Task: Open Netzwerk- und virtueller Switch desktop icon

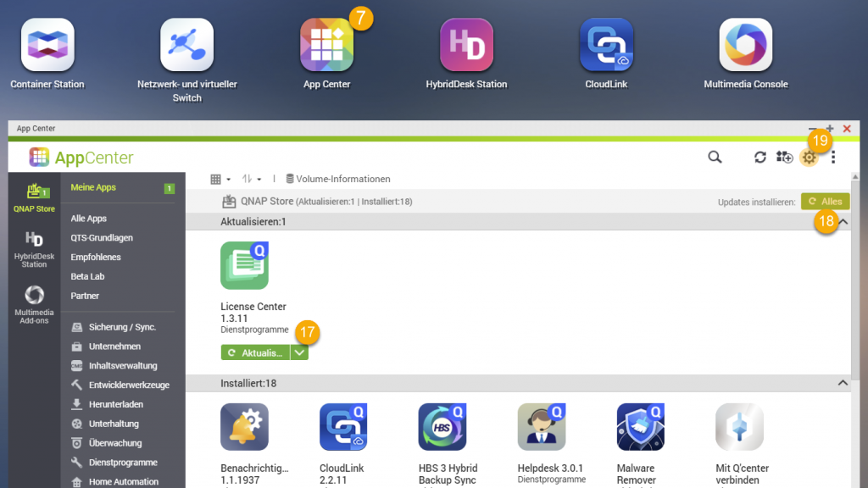Action: (187, 45)
